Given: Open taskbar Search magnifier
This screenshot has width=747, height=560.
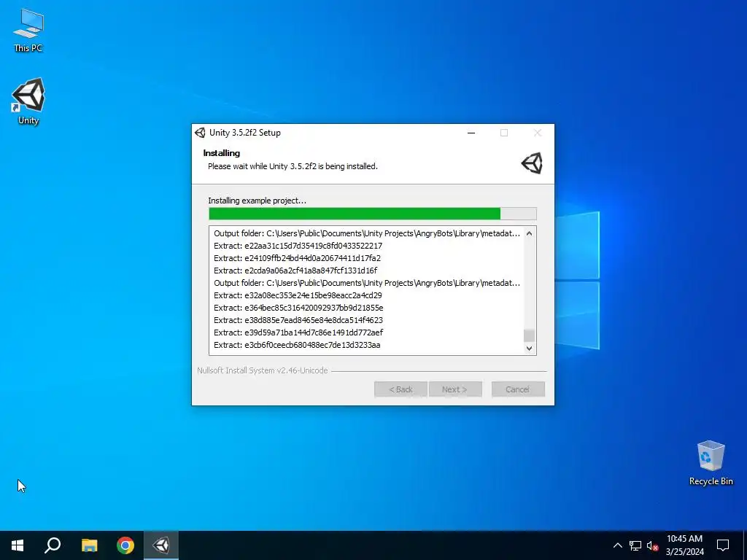Looking at the screenshot, I should click(53, 545).
